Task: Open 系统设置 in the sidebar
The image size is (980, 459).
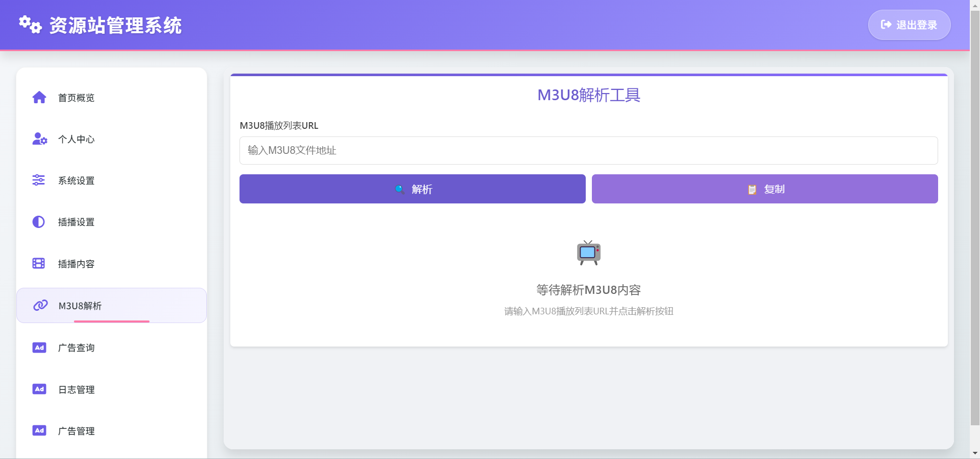Action: [x=112, y=180]
